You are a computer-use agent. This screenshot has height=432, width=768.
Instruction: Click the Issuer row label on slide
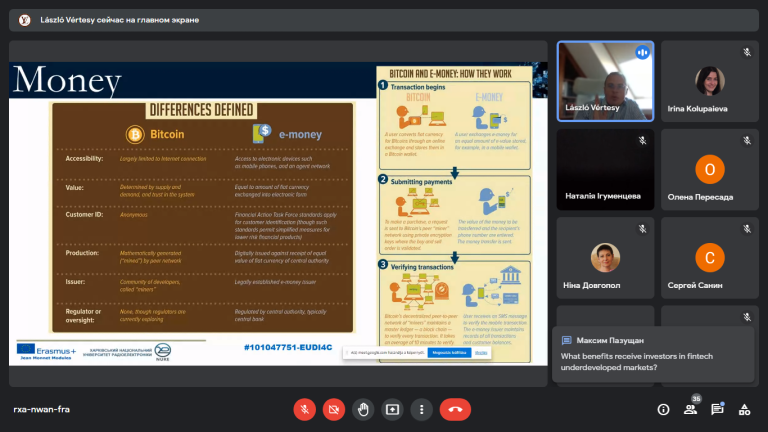(75, 282)
